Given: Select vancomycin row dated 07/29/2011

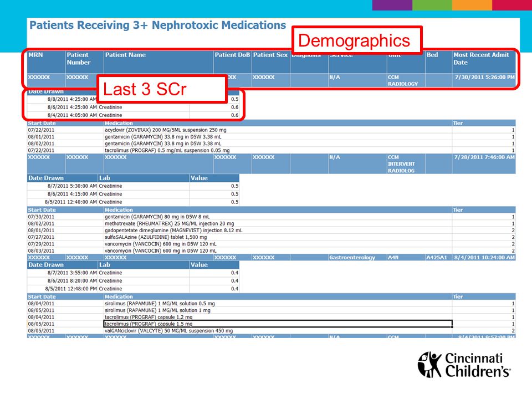Looking at the screenshot, I should 271,244.
